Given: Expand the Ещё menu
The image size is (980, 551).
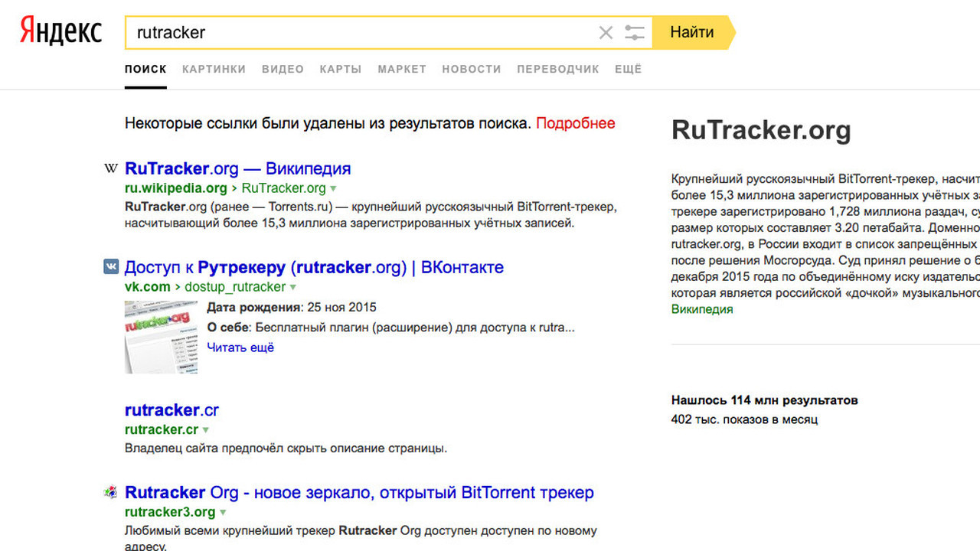Looking at the screenshot, I should click(x=629, y=69).
